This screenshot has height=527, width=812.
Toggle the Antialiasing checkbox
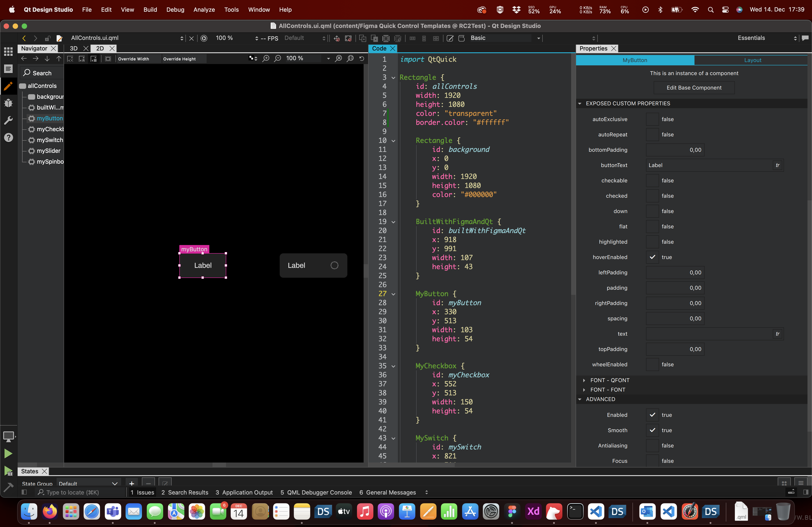click(x=652, y=446)
